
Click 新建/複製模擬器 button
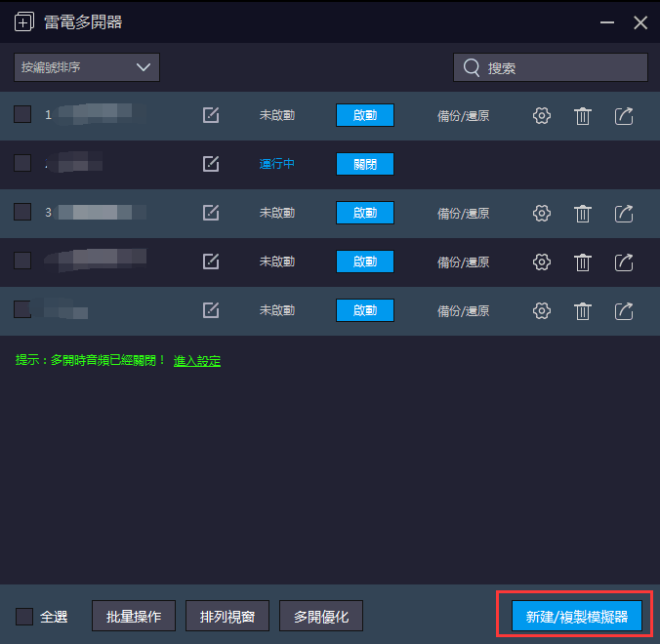tap(576, 617)
